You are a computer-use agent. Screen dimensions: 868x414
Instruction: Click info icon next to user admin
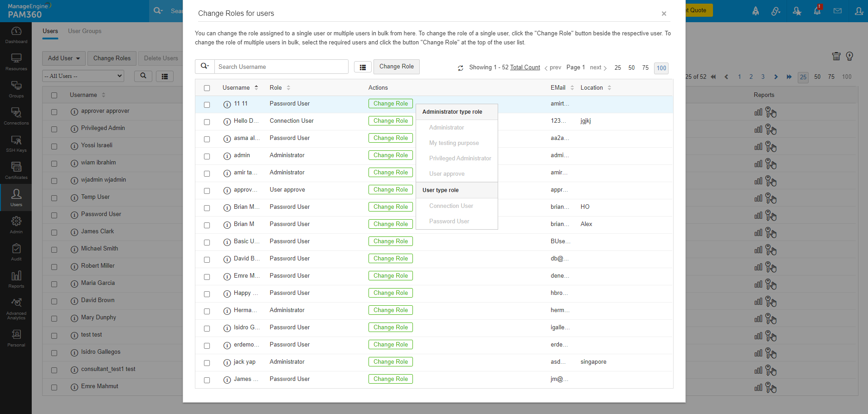(227, 156)
